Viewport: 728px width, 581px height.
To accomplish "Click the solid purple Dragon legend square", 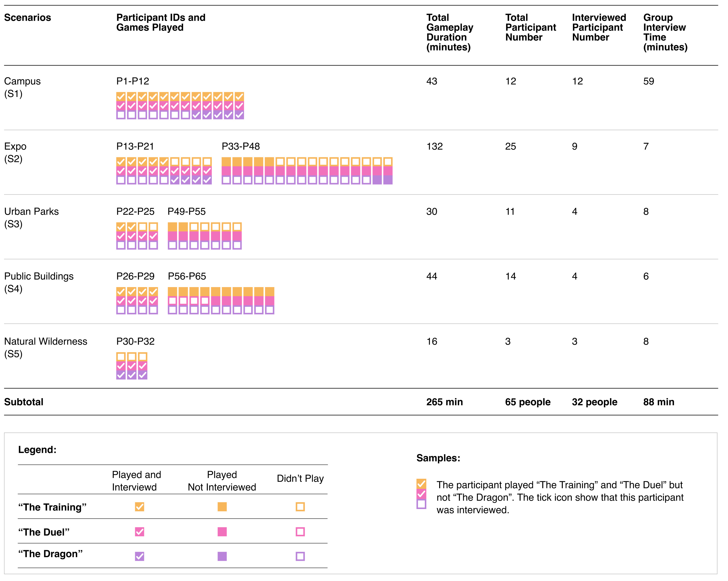I will [222, 556].
